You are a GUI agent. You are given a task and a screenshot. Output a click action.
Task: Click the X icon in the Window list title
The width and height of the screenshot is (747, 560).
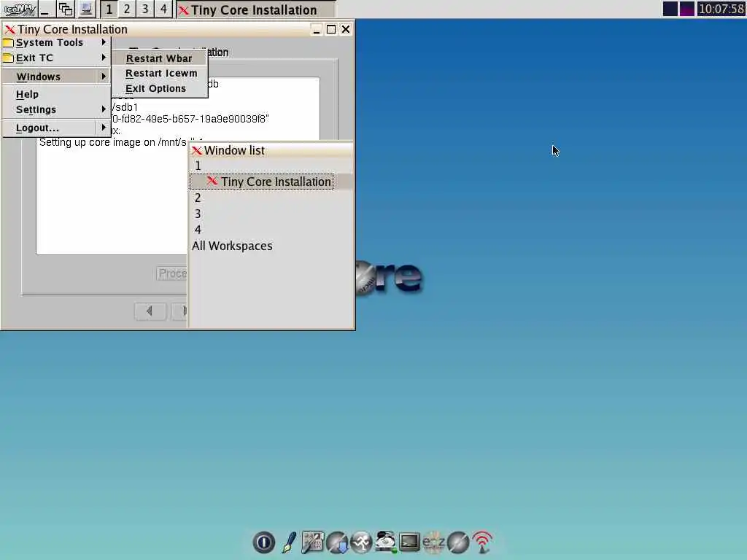point(197,151)
